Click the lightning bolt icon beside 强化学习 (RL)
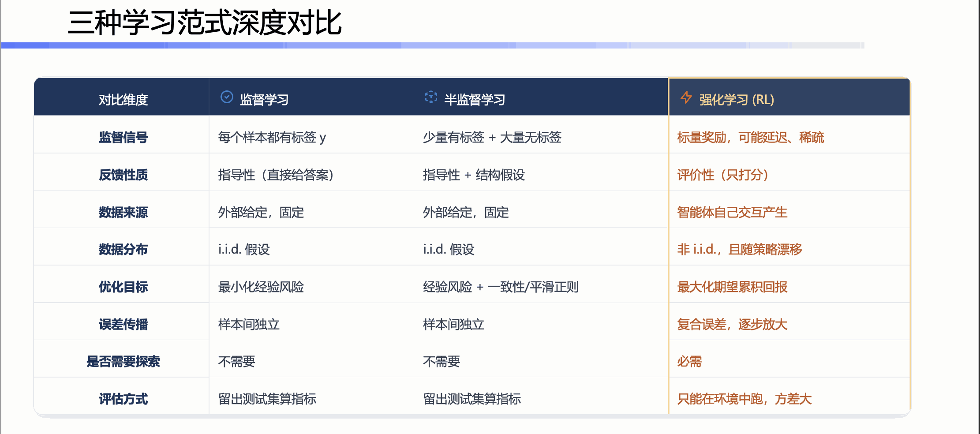Screen dimensions: 980x434 686,97
